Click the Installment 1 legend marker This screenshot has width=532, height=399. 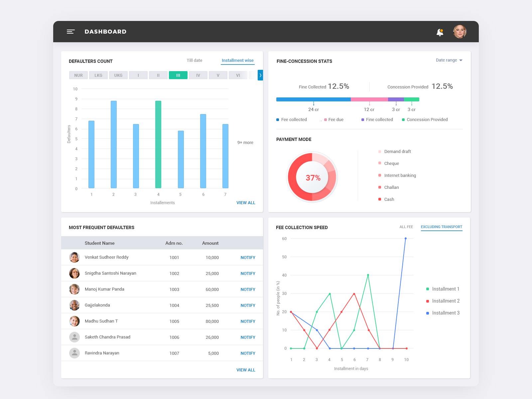[x=428, y=289]
